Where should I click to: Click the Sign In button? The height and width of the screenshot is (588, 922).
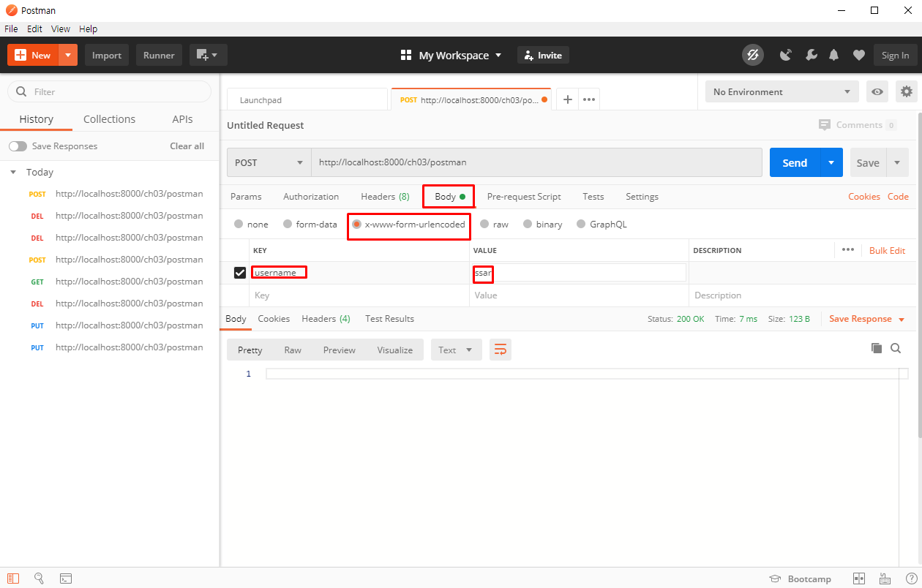coord(895,55)
